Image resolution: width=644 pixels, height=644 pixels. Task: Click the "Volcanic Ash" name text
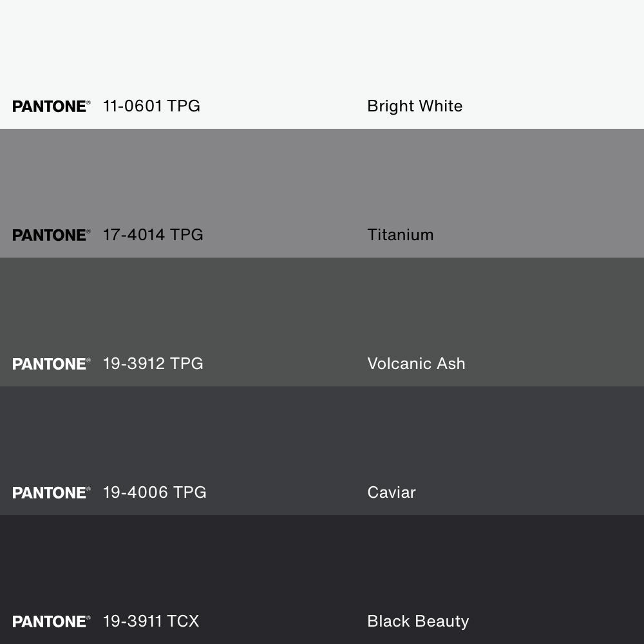point(416,364)
